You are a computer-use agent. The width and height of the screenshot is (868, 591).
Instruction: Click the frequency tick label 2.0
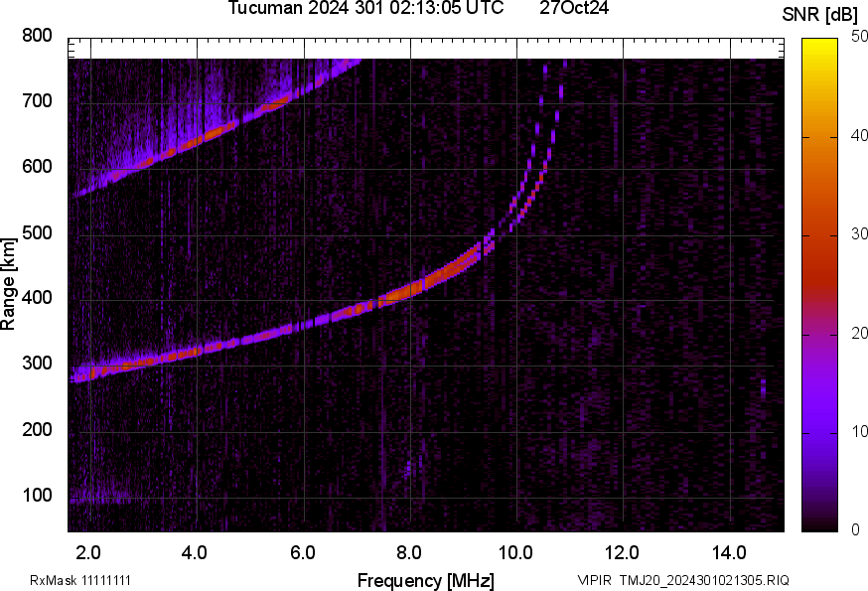pos(88,553)
